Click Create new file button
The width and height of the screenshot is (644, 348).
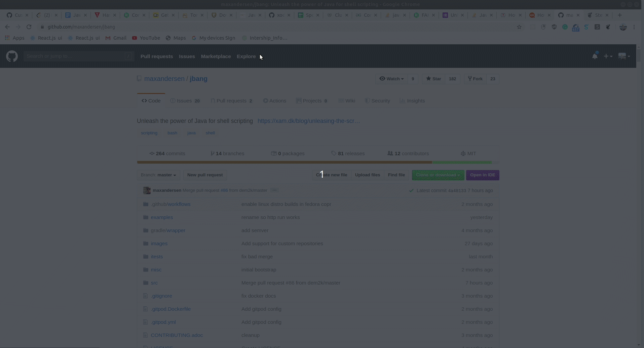(332, 175)
